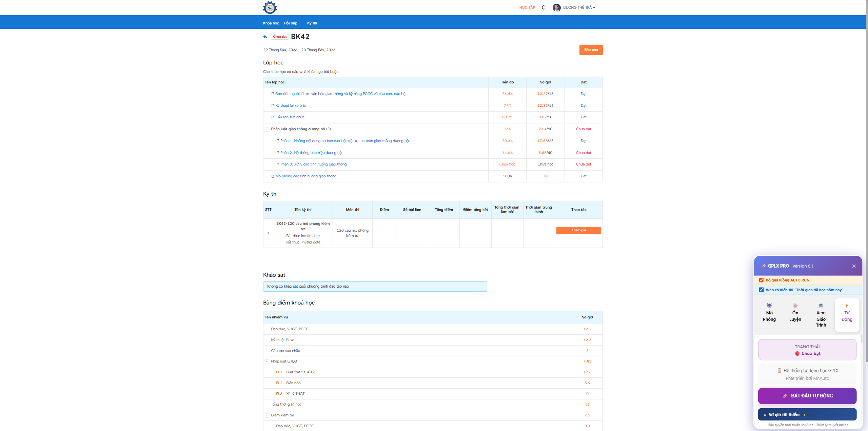Click the red status dot beside Chưa bật
The image size is (868, 431).
(x=797, y=353)
